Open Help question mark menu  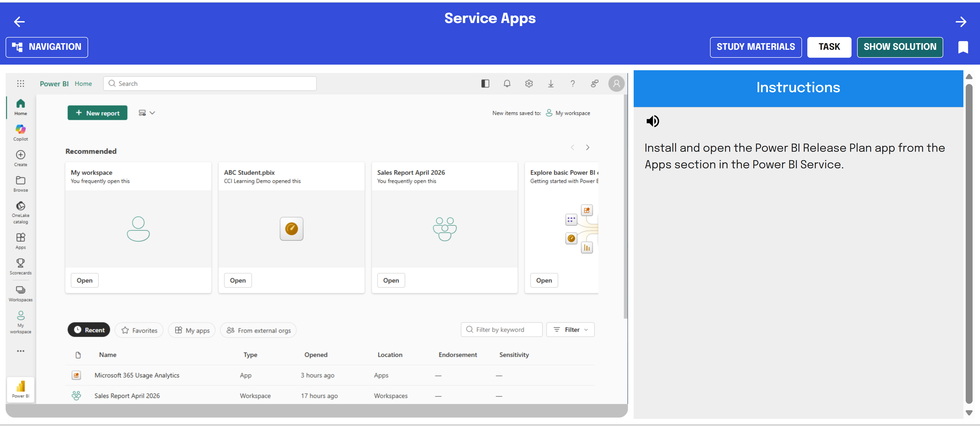coord(573,83)
